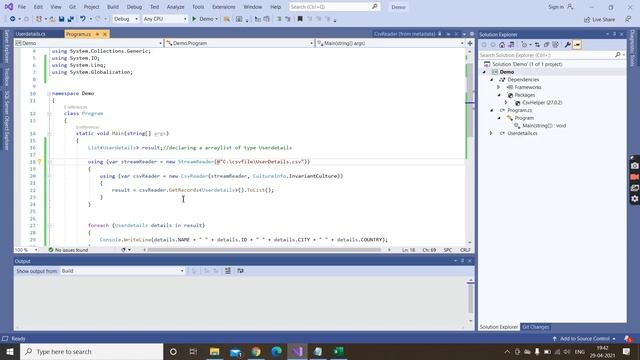This screenshot has width=640, height=360.
Task: Click Sync with Active Document icon
Action: (537, 44)
